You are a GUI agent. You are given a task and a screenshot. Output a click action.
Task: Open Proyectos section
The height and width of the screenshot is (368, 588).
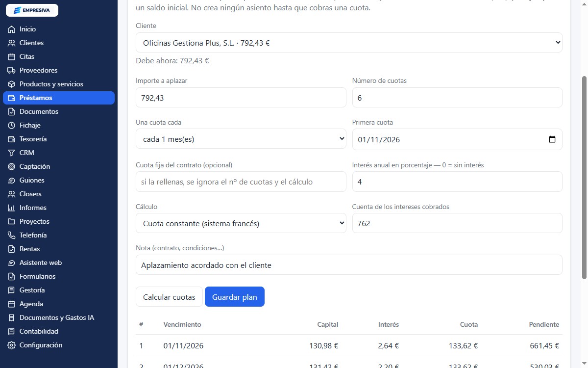pos(59,222)
